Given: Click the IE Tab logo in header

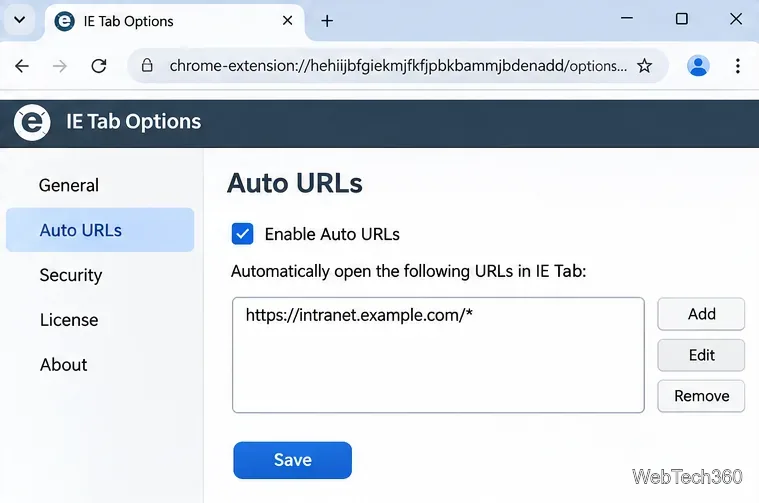Looking at the screenshot, I should tap(32, 122).
